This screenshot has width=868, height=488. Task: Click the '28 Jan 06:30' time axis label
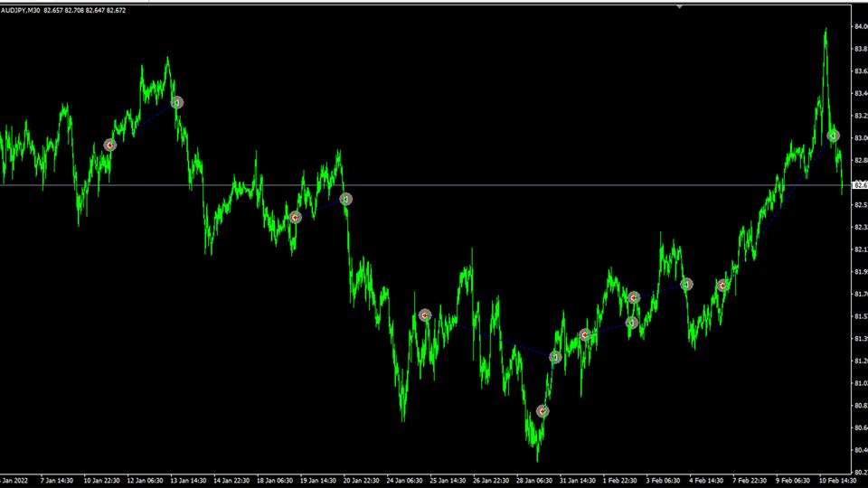533,481
